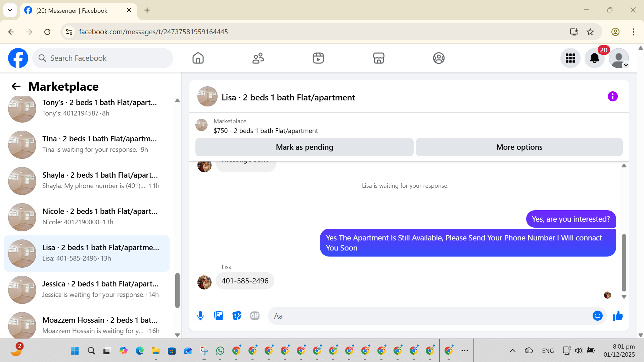Open the Friends icon in the top navigation
The height and width of the screenshot is (362, 644).
click(258, 58)
